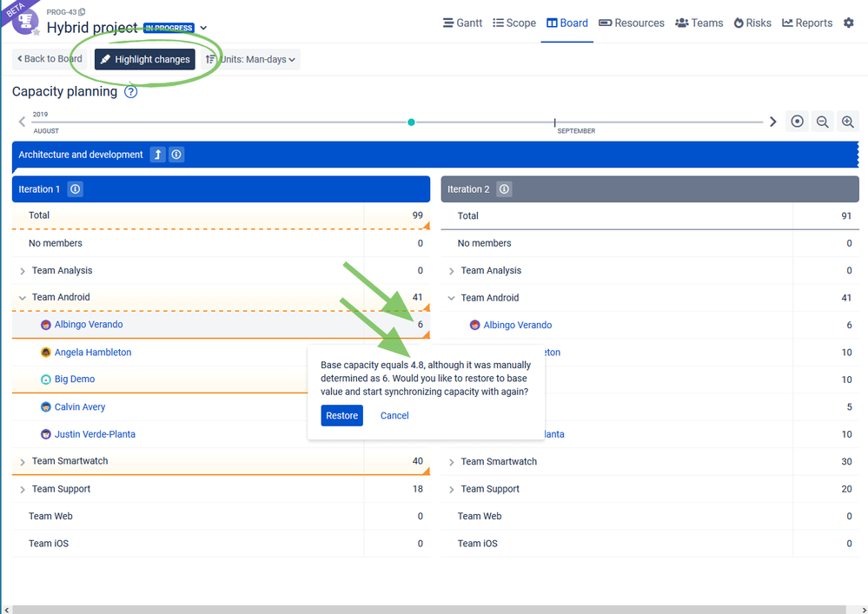The image size is (868, 614).
Task: Expand Team Analysis in Iteration 2
Action: [x=451, y=271]
